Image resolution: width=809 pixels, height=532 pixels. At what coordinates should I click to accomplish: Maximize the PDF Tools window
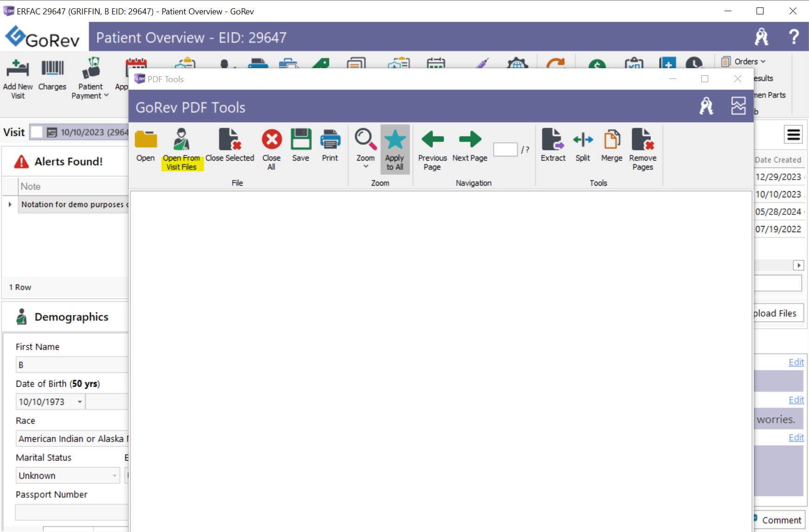click(x=705, y=79)
